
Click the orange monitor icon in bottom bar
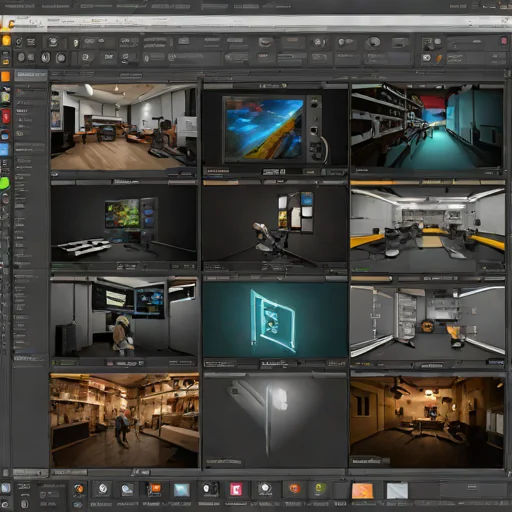pyautogui.click(x=155, y=489)
